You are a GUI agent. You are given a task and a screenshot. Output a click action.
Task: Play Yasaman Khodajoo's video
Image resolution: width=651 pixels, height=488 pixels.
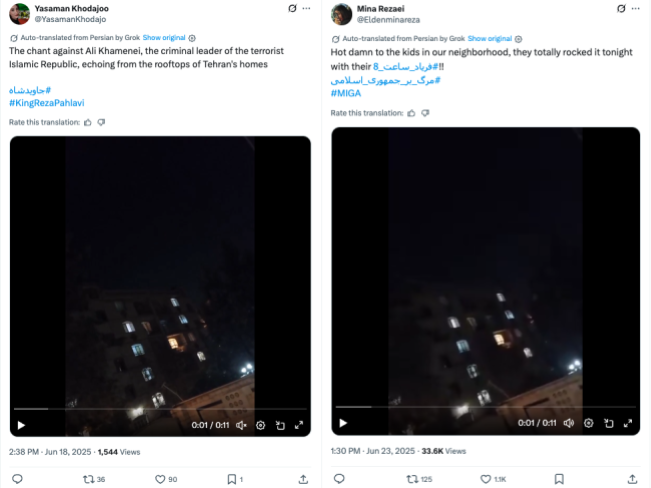pyautogui.click(x=21, y=424)
